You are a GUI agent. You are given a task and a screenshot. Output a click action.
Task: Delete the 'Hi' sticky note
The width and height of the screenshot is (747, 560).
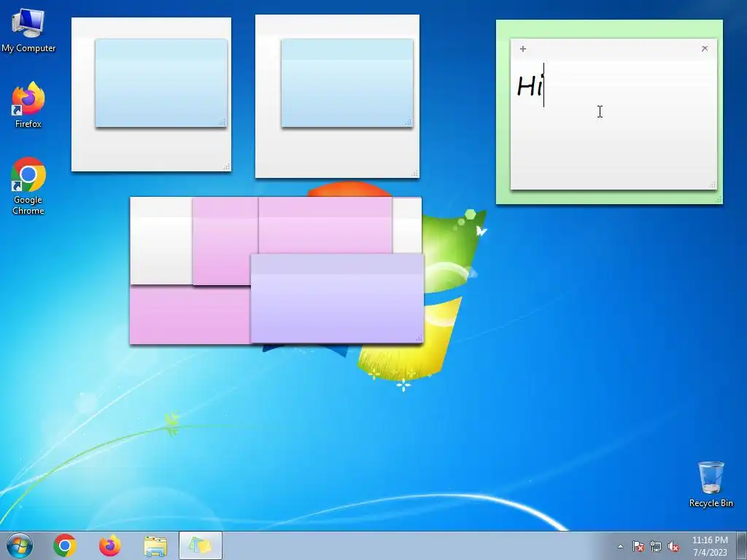pos(705,49)
